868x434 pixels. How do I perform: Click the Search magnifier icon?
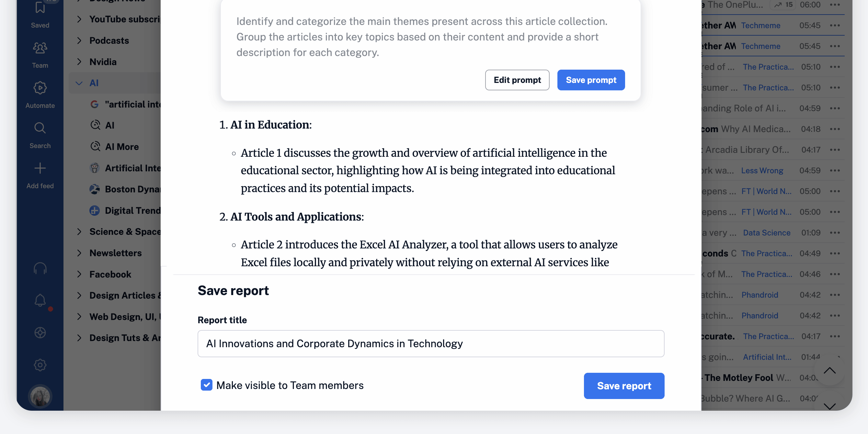pyautogui.click(x=40, y=128)
